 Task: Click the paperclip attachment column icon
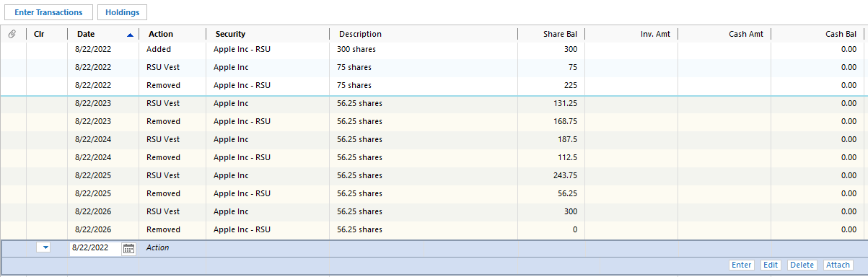click(x=12, y=34)
